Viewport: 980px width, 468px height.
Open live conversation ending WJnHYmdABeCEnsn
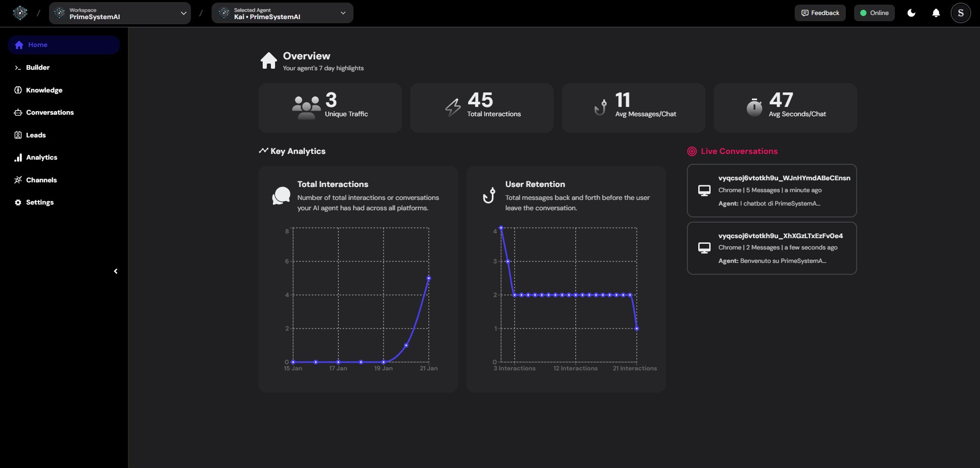point(772,191)
